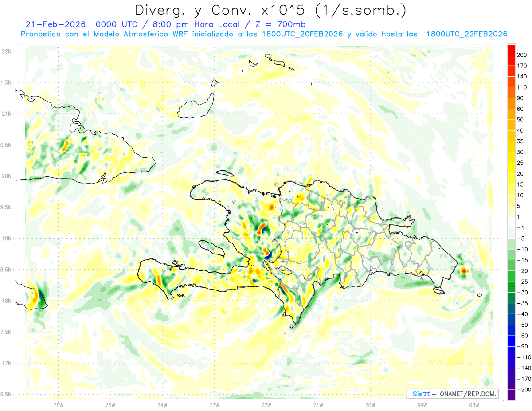Image resolution: width=532 pixels, height=411 pixels.
Task: Click the "-20" color scale value
Action: pos(522,271)
